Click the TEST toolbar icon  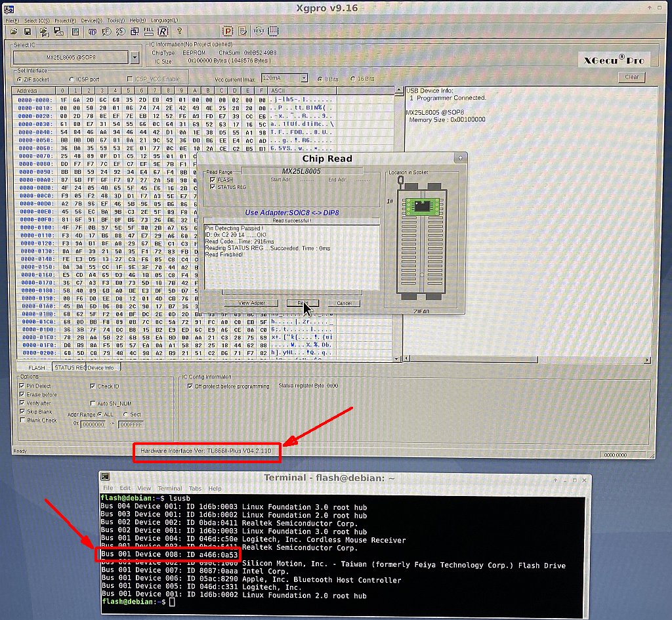click(259, 31)
